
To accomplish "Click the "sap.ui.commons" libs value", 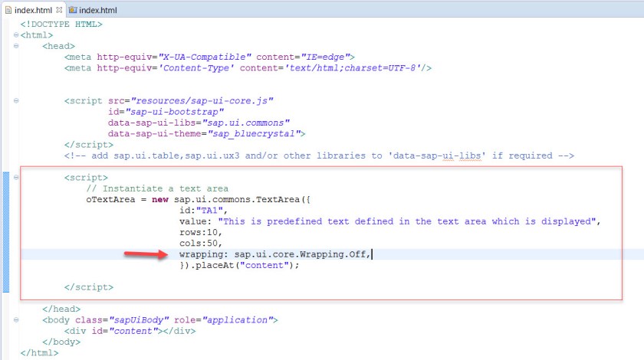I will point(245,123).
